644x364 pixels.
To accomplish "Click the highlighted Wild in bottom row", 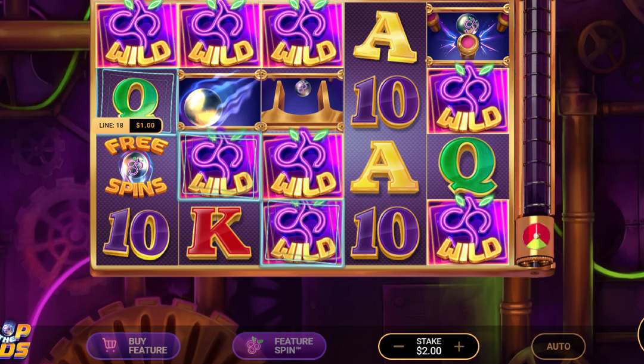I will [x=302, y=233].
